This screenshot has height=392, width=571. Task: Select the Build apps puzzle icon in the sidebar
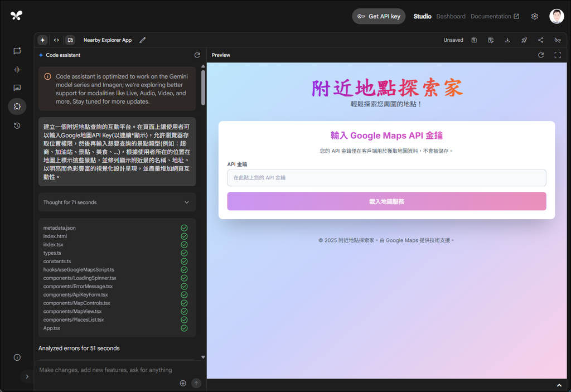pos(17,107)
